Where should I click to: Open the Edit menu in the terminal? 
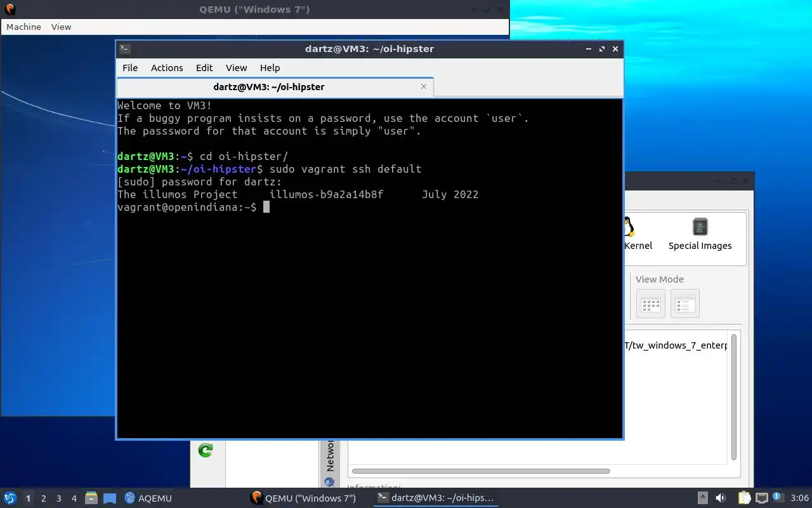(x=204, y=68)
